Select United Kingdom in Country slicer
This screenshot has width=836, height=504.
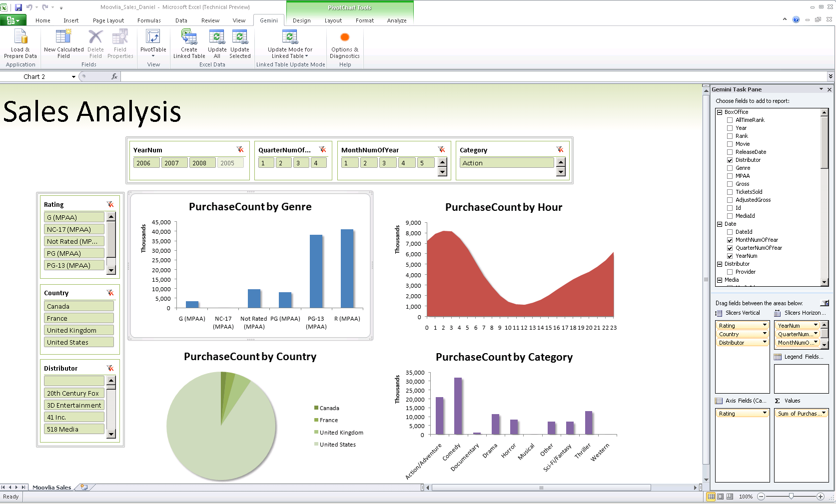click(78, 330)
